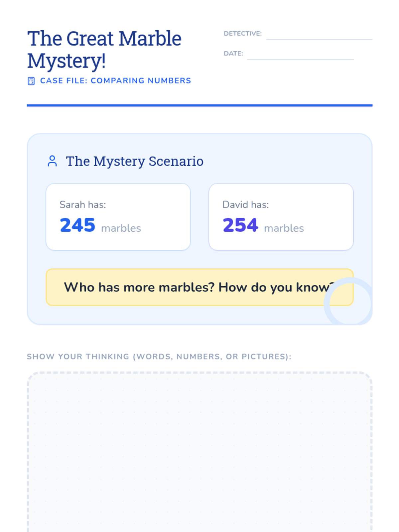Click the DATE: label text

(233, 54)
